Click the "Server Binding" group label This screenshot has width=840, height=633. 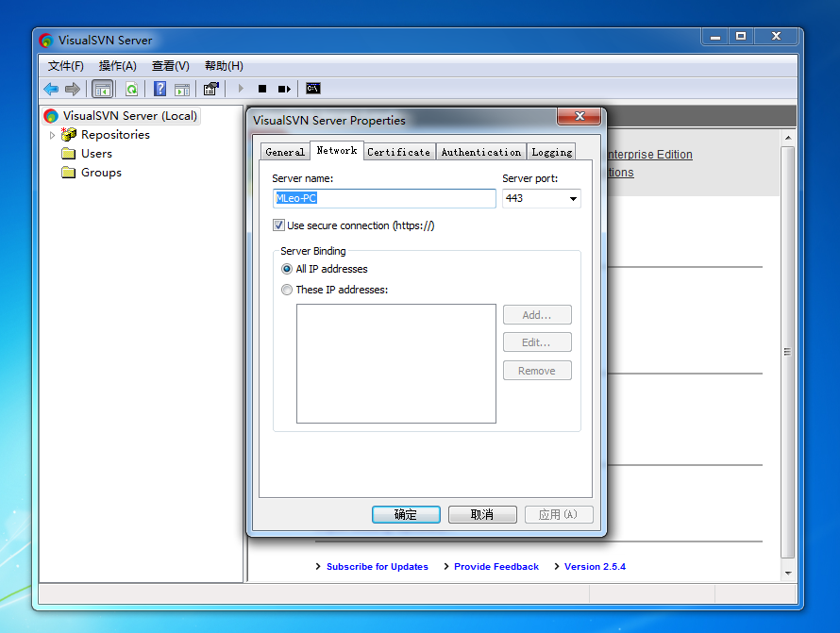(x=313, y=251)
